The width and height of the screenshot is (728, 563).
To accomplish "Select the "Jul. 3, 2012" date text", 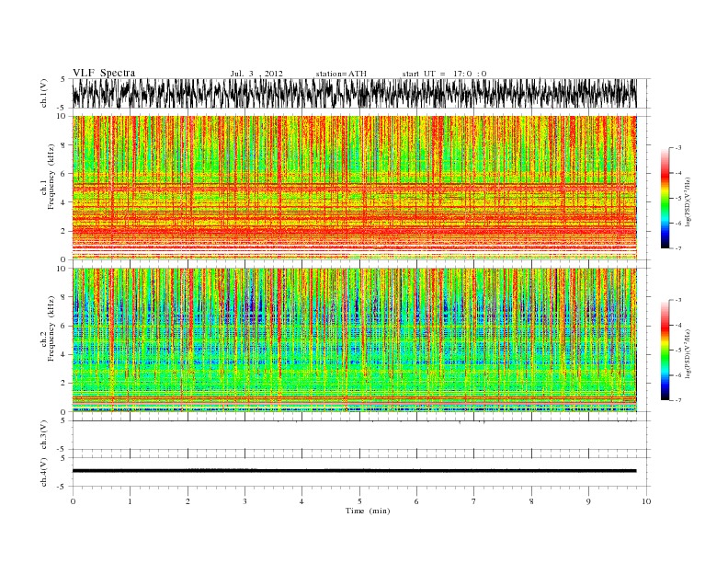I will click(256, 74).
